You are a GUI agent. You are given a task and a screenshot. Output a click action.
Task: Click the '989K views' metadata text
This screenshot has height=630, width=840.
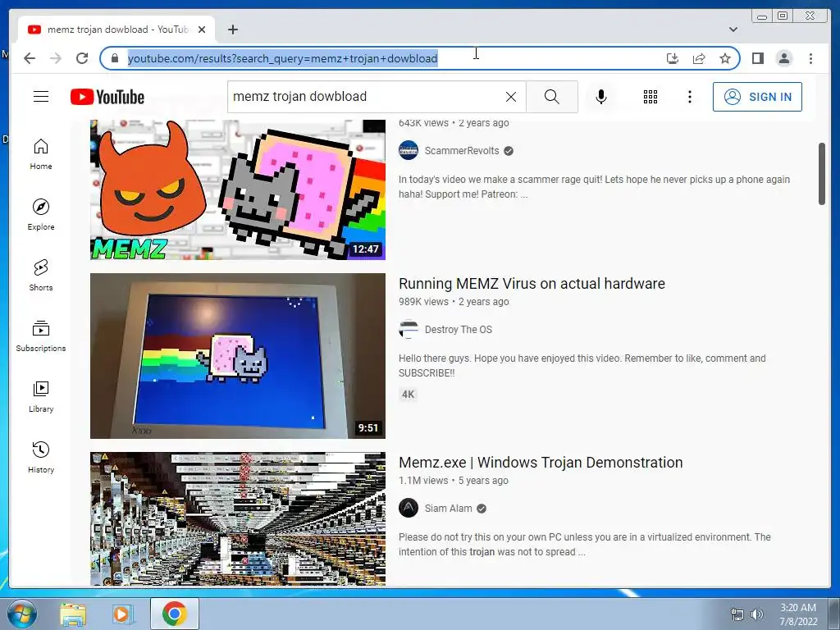(423, 302)
